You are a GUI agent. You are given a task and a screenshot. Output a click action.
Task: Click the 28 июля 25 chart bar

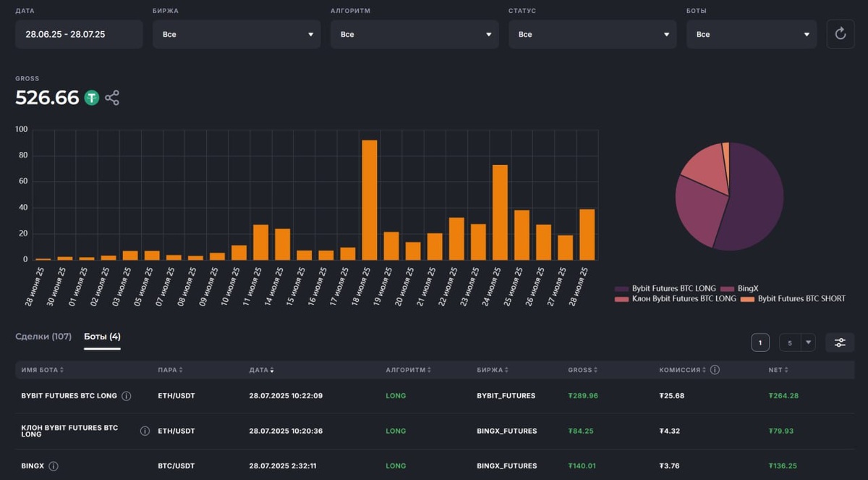coord(587,235)
